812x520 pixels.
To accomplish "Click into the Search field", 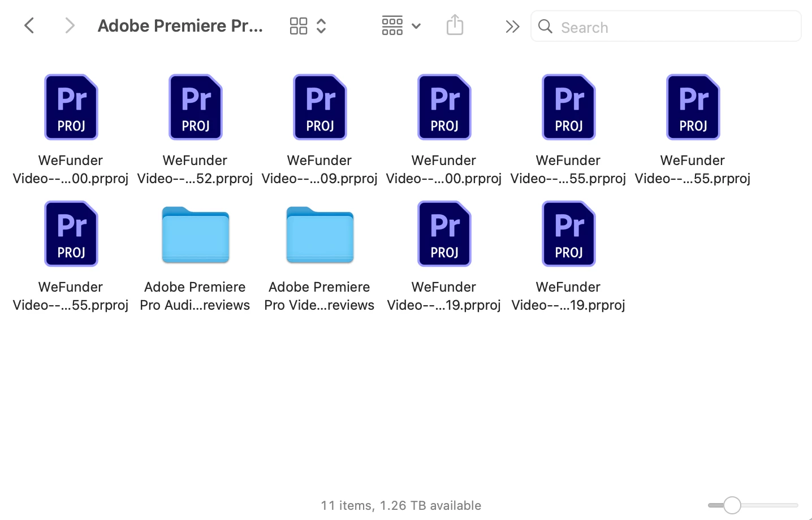I will tap(666, 27).
